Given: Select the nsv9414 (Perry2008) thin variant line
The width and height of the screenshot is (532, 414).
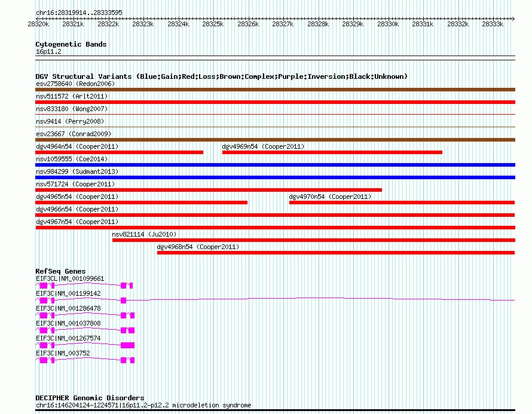Looking at the screenshot, I should tap(275, 127).
